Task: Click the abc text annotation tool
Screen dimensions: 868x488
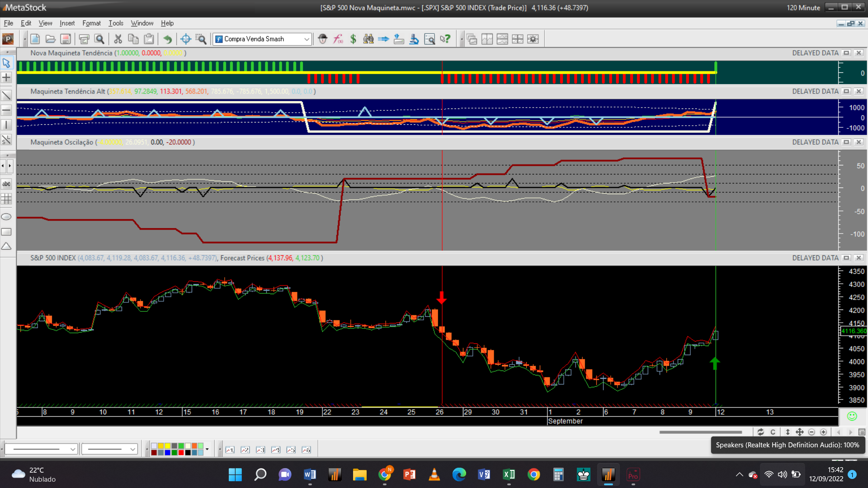Action: tap(6, 184)
